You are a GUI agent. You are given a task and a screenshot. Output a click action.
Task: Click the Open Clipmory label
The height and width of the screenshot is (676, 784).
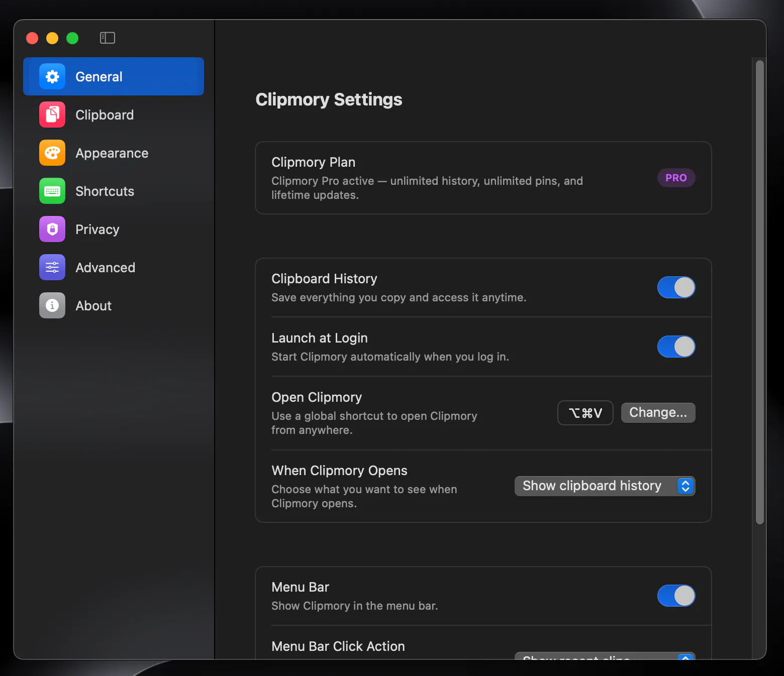(317, 397)
